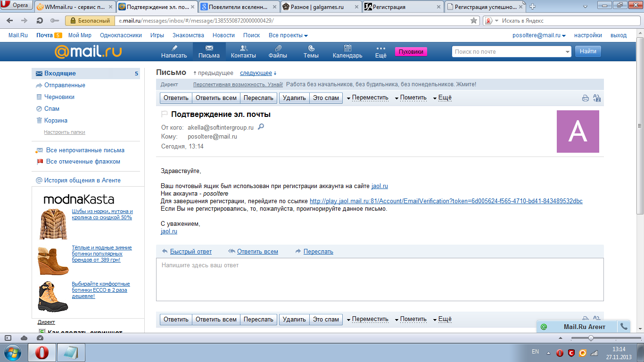
Task: Click the Opera taskbar icon
Action: point(41,353)
